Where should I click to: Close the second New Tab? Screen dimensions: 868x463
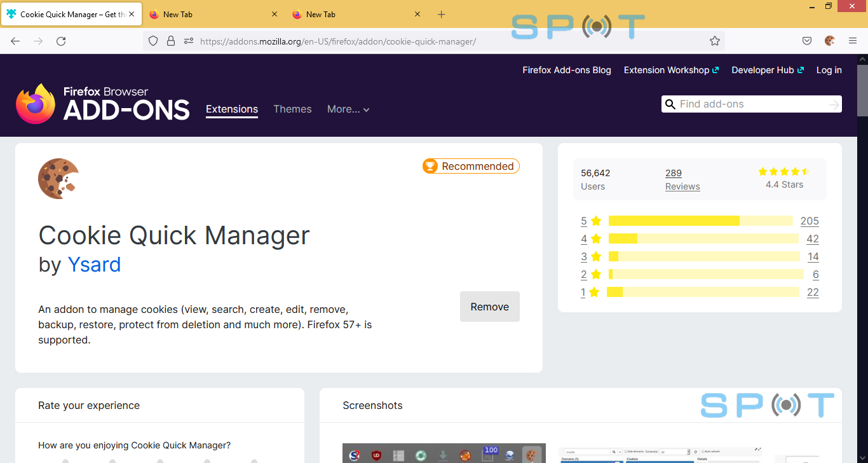(x=275, y=14)
